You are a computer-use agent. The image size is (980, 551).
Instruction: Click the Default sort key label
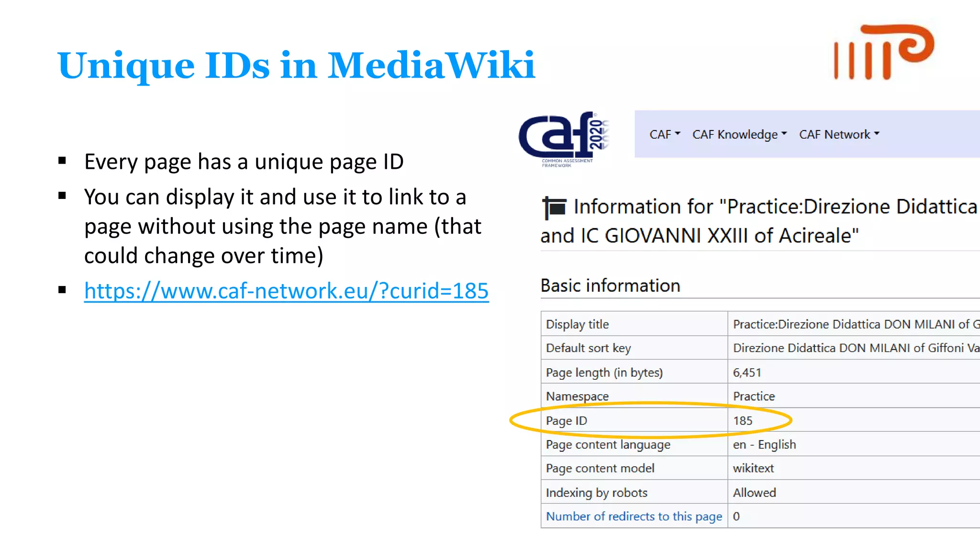click(589, 348)
